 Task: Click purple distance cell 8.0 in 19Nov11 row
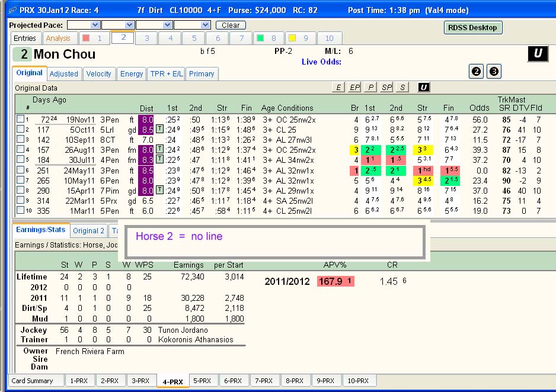tap(147, 120)
